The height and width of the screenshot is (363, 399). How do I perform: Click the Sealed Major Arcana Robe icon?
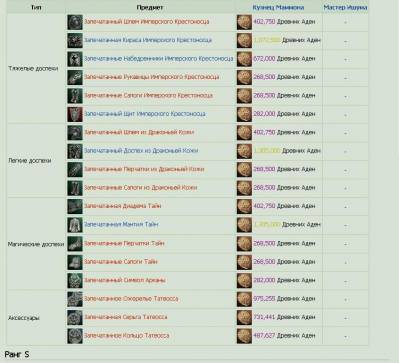[75, 225]
